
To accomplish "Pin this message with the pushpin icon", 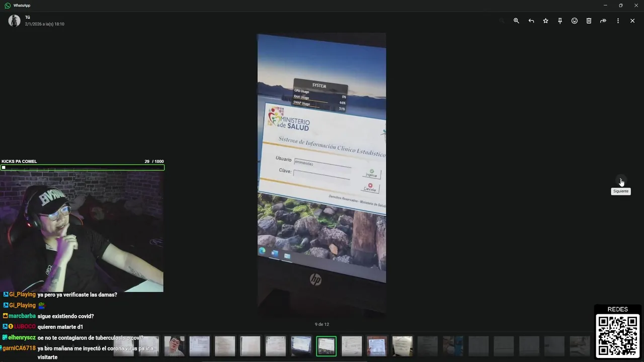I will pos(560,21).
